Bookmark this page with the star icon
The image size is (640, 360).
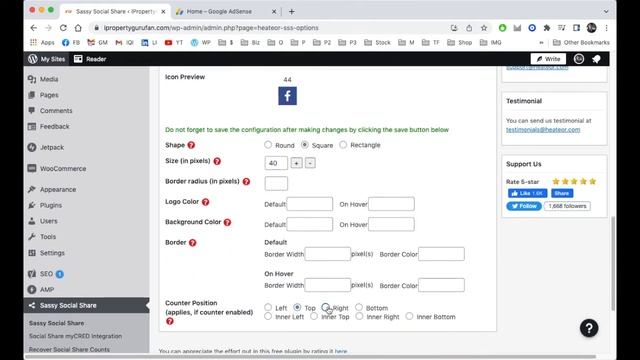484,28
